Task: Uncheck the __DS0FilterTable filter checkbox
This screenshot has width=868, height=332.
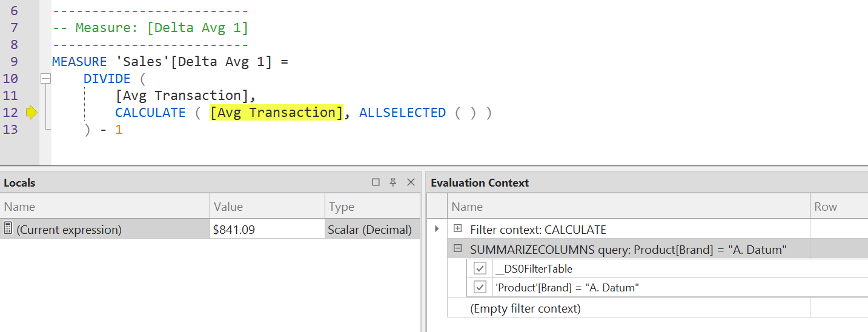Action: point(480,268)
